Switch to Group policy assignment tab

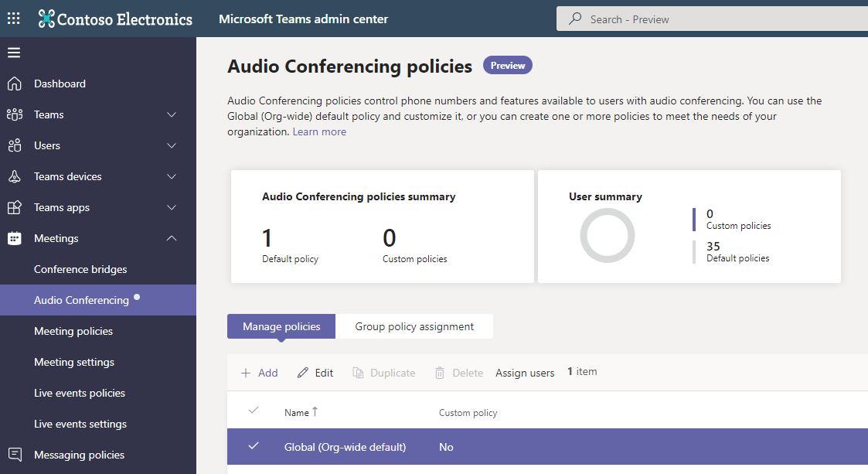point(414,327)
